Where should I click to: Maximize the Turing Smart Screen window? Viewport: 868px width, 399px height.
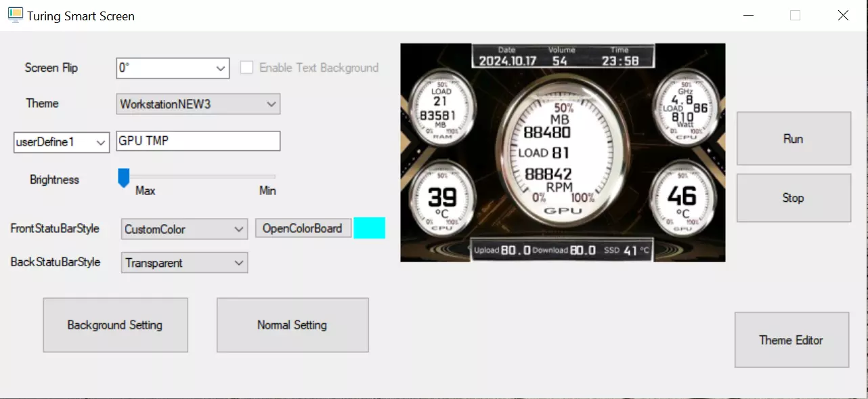(x=796, y=15)
